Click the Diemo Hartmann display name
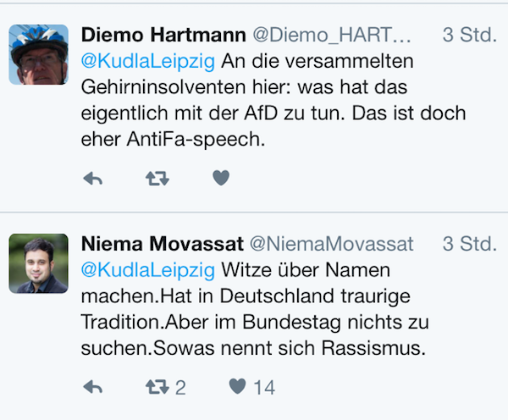Screen dimensions: 508x420 [x=163, y=35]
